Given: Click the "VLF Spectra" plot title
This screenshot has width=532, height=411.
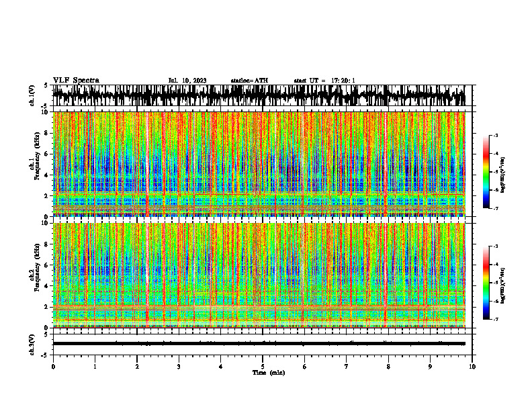Looking at the screenshot, I should coord(76,81).
